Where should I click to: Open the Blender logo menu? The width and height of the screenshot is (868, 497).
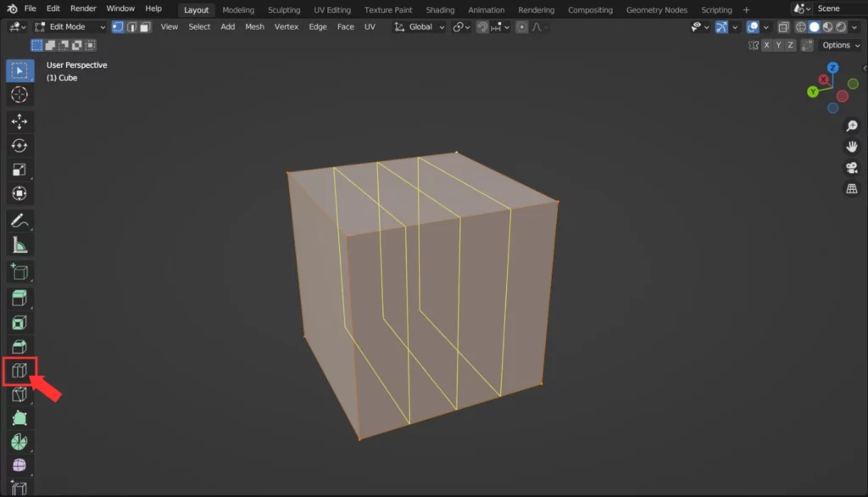(12, 8)
